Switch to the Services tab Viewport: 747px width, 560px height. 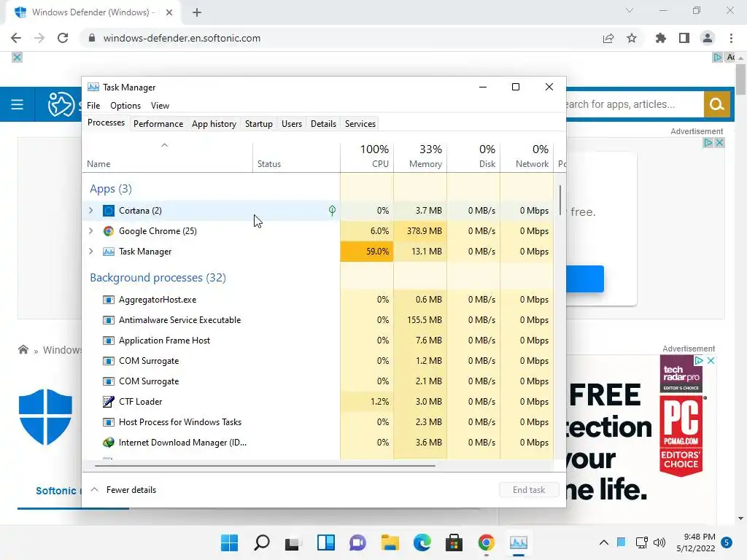point(360,124)
